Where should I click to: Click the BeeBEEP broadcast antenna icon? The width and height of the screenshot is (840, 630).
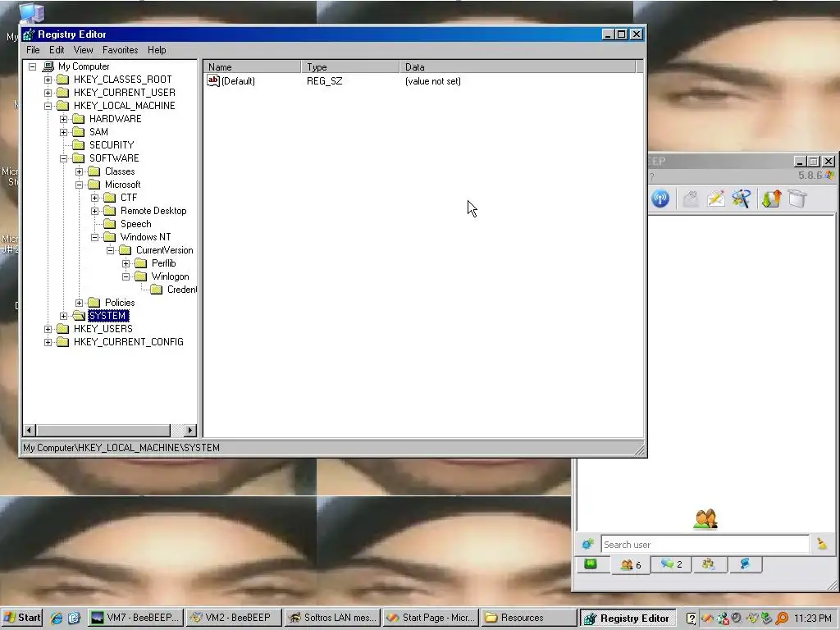(660, 199)
